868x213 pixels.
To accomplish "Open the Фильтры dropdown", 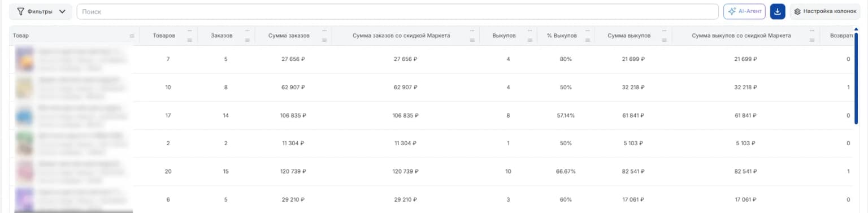I will [41, 11].
